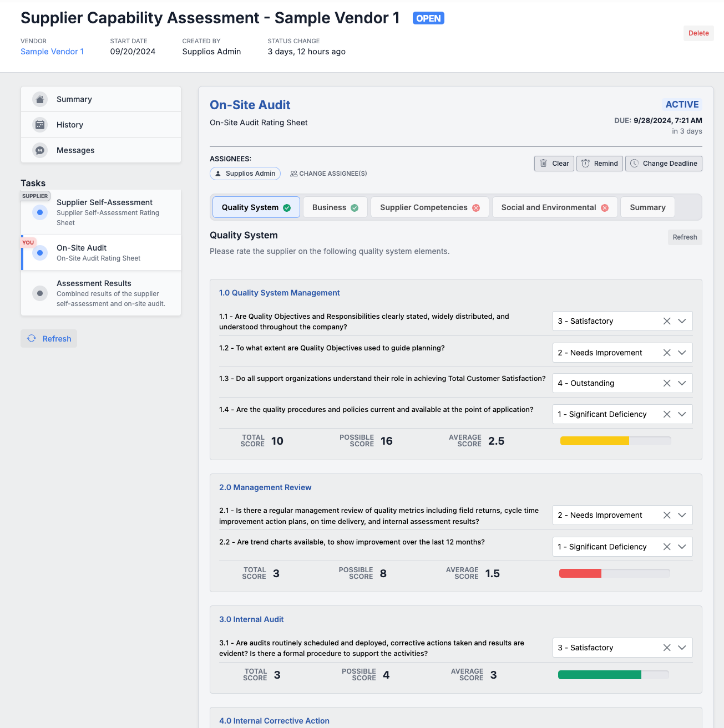Expand the rating dropdown arrow for question 1.2
The height and width of the screenshot is (728, 724).
682,353
